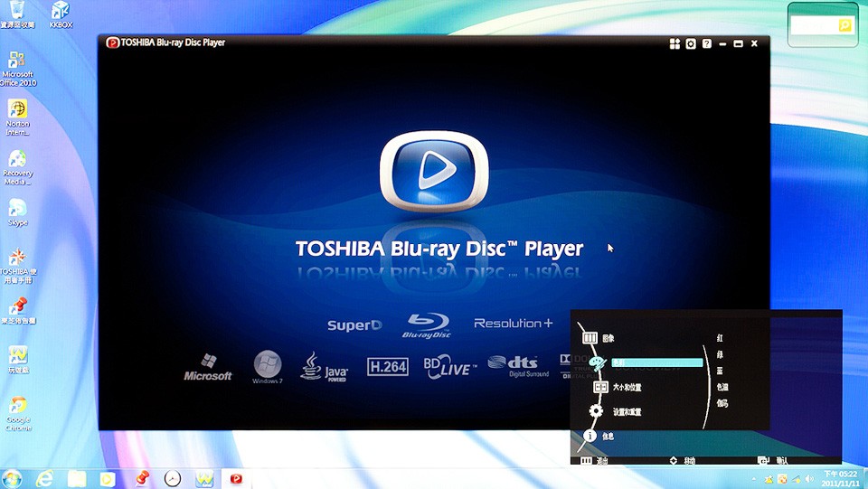The height and width of the screenshot is (489, 868).
Task: Launch Skype from the desktop
Action: (17, 211)
